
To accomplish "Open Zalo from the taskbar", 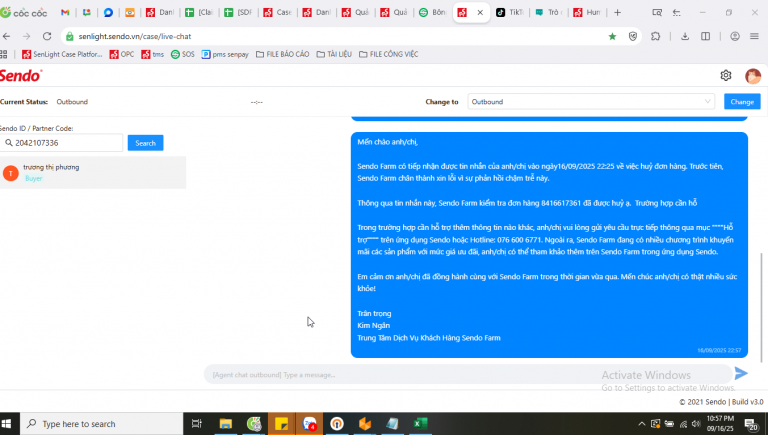I will tap(310, 424).
